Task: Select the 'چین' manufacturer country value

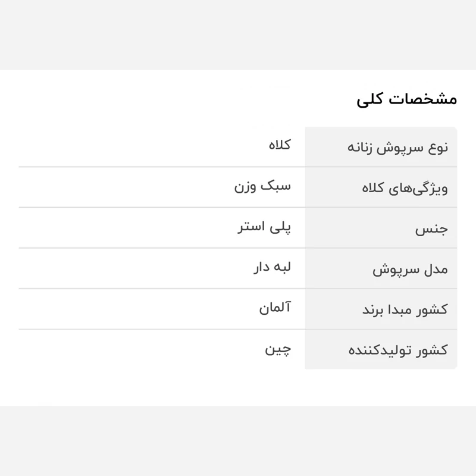Action: point(278,349)
